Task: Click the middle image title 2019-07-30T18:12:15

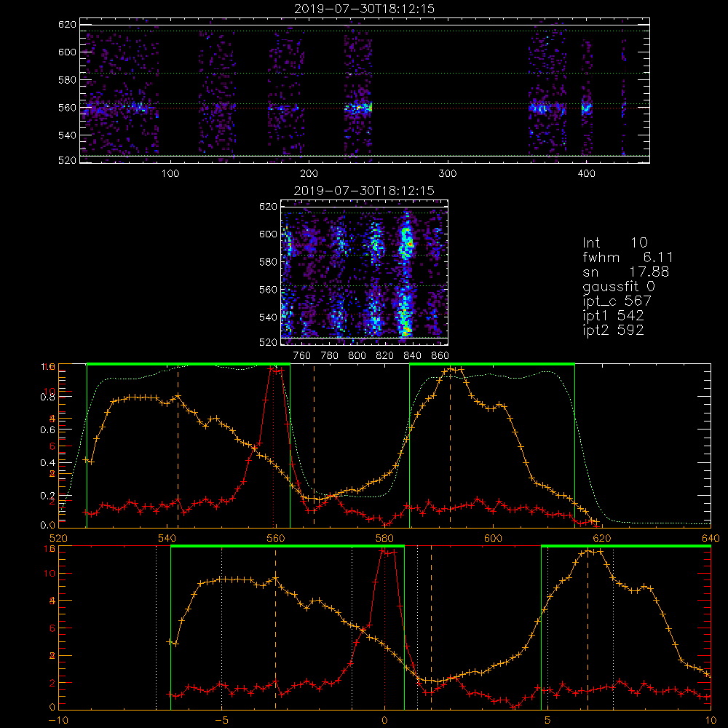Action: [365, 191]
